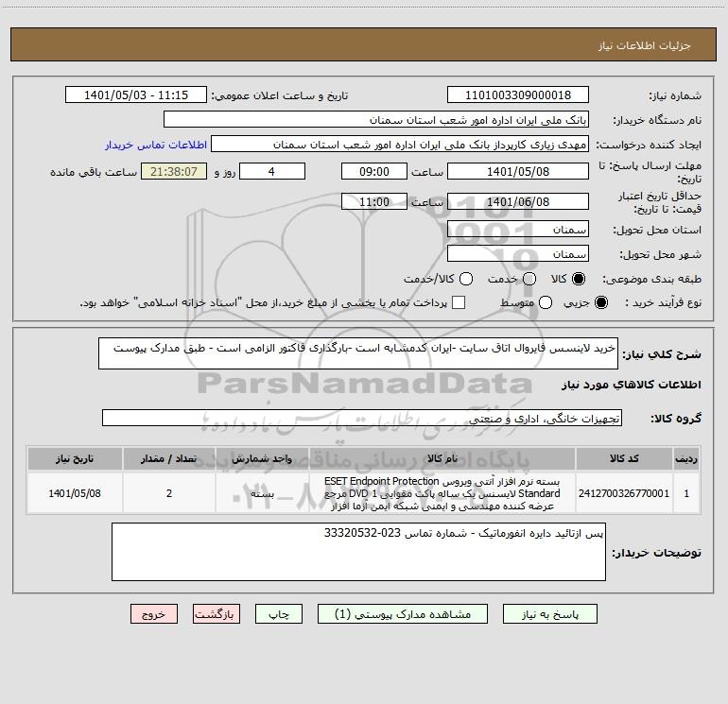Click the واحد شمارش column header

(262, 458)
